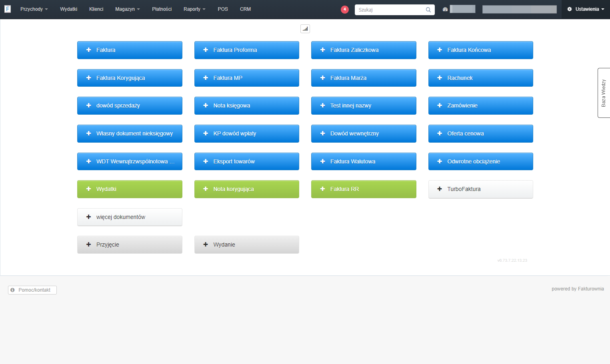The image size is (610, 364).
Task: Create a Nota korygująca
Action: [247, 189]
